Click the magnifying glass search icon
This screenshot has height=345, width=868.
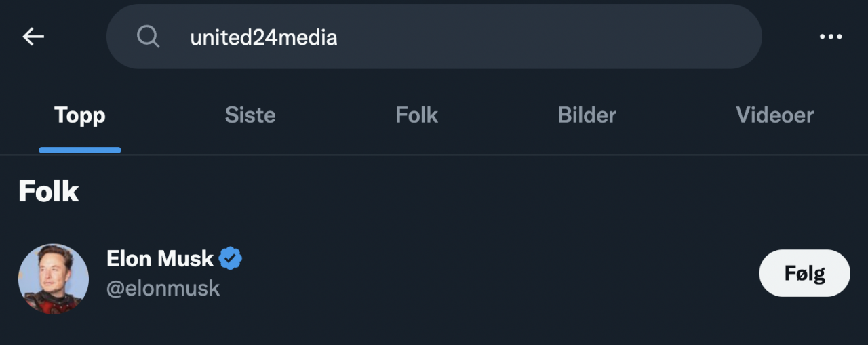[x=148, y=37]
